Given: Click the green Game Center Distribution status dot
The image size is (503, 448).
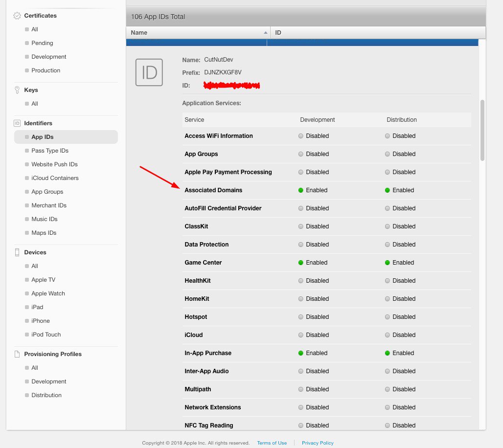Looking at the screenshot, I should (388, 263).
